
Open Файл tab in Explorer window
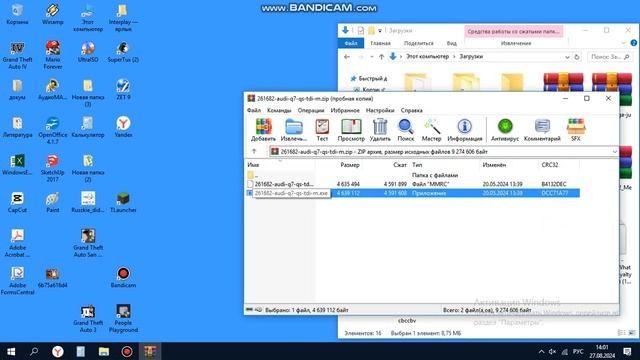351,43
